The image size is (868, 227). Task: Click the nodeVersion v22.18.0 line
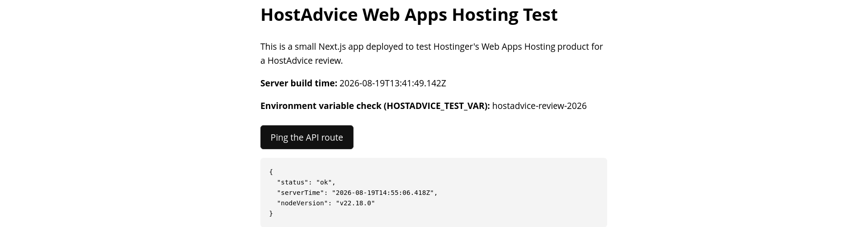(326, 203)
